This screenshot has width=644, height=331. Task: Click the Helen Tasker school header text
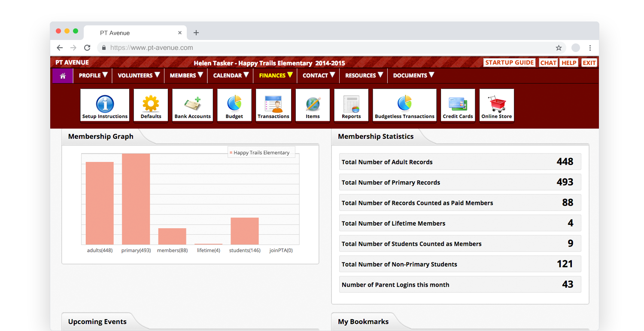269,63
